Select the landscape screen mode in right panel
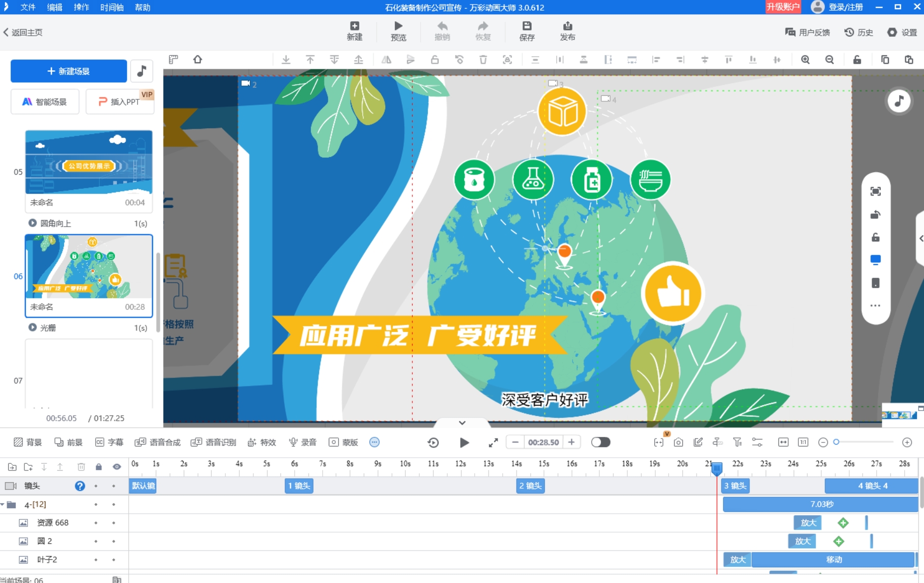Viewport: 924px width, 583px height. coord(876,260)
